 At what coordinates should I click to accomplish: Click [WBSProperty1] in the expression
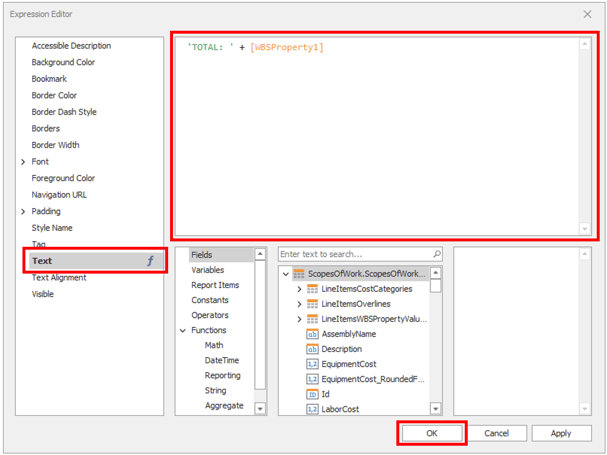pos(286,47)
